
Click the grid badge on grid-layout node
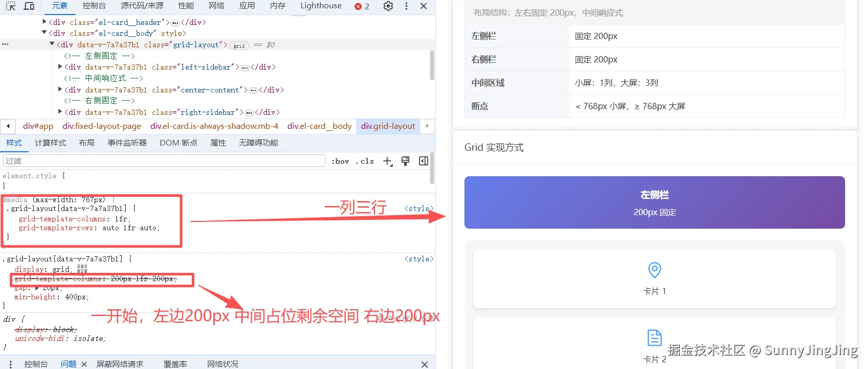[x=239, y=46]
